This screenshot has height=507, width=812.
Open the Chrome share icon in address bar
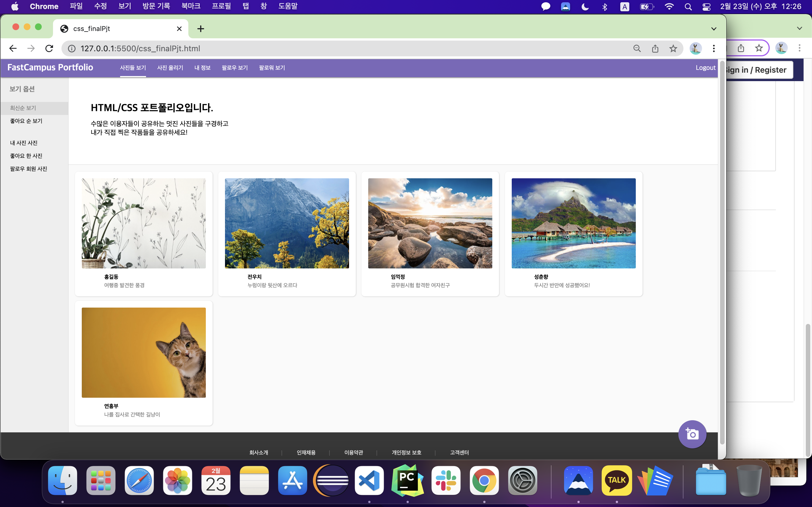click(655, 49)
